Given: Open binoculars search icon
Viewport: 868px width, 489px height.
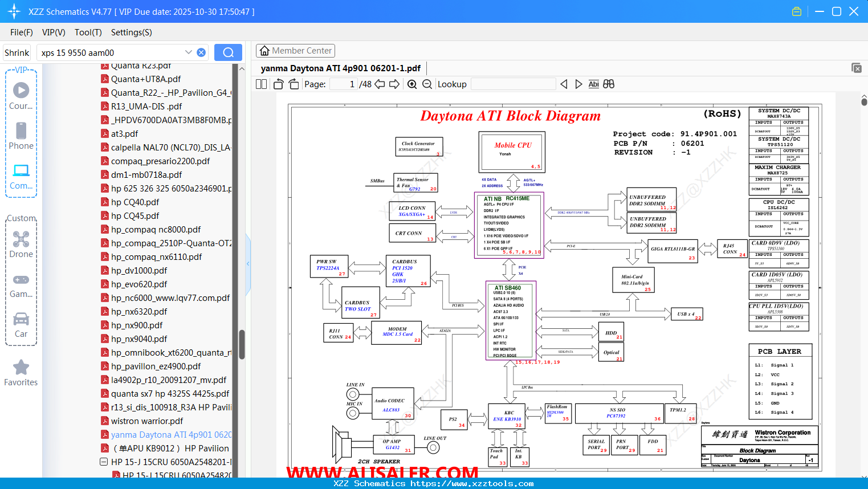Looking at the screenshot, I should 609,84.
